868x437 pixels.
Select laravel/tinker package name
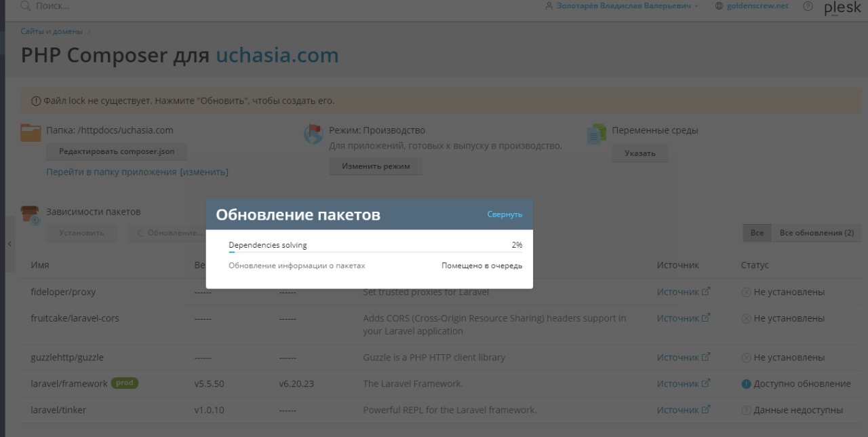(x=58, y=410)
